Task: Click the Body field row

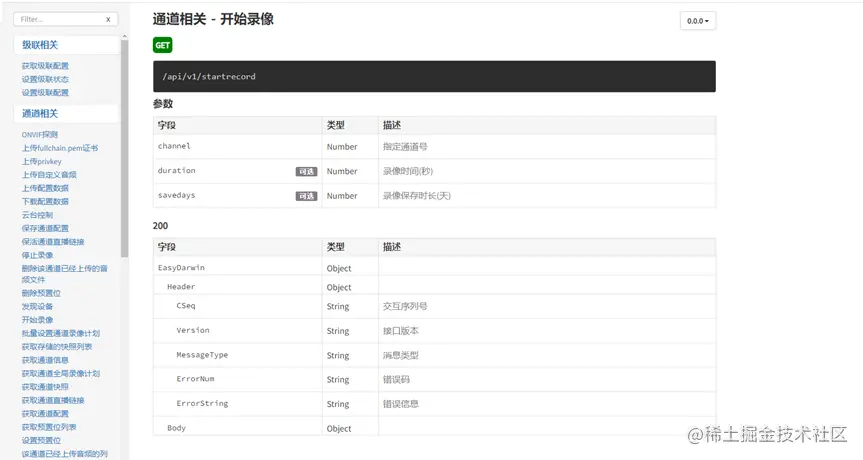Action: pyautogui.click(x=434, y=428)
